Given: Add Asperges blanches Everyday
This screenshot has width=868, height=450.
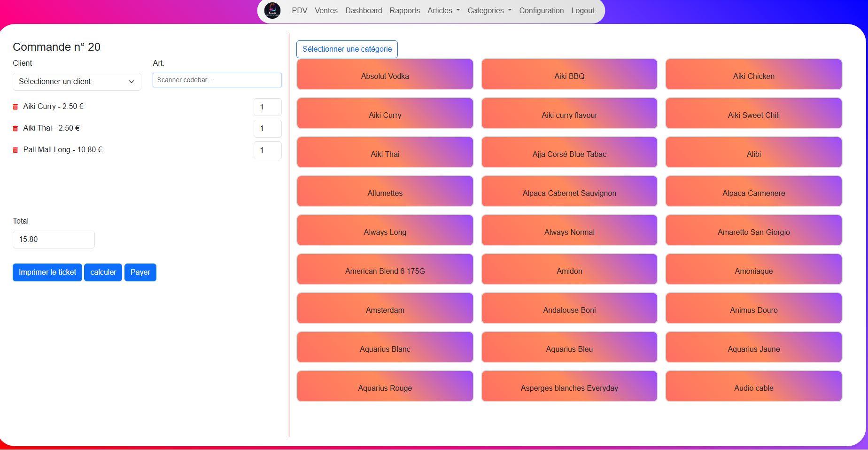Looking at the screenshot, I should click(x=569, y=386).
